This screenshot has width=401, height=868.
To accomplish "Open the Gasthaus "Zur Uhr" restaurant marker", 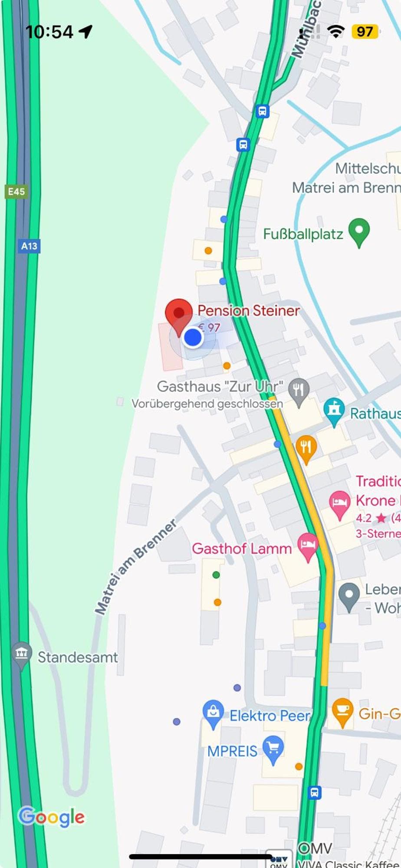I will coord(299,392).
